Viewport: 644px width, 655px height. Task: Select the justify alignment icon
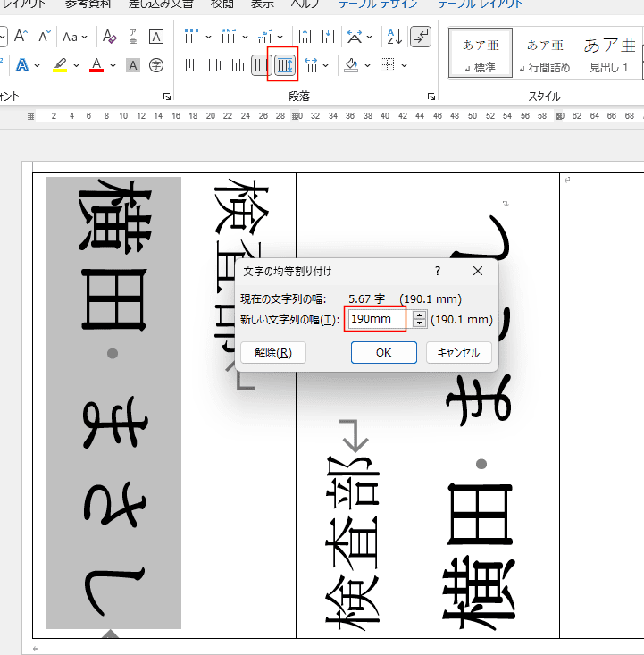pyautogui.click(x=262, y=65)
